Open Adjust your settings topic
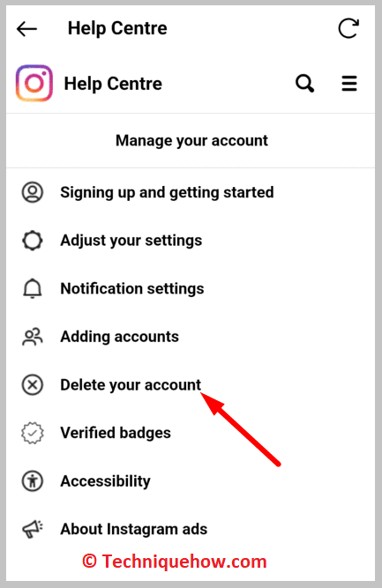Screen dimensions: 382x588 [x=131, y=241]
